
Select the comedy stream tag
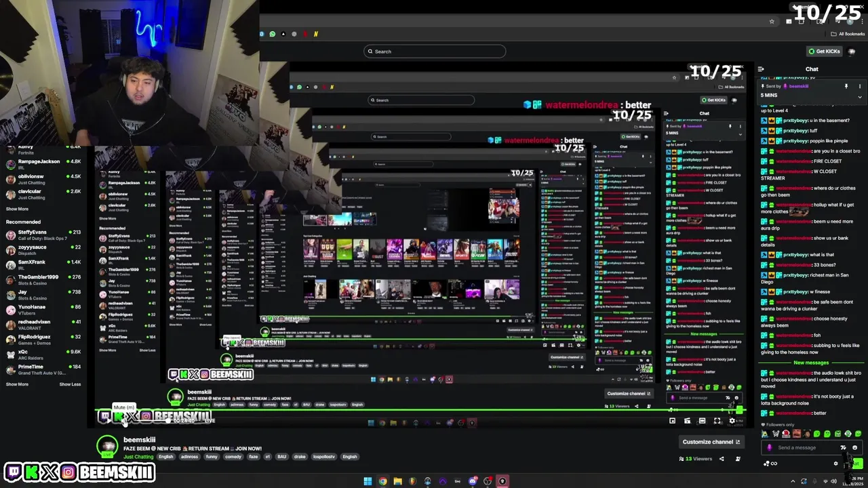233,457
